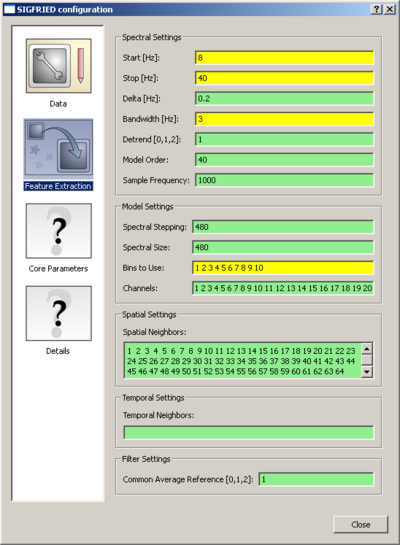Click the Spatial Neighbors scrollbar down arrow
Image resolution: width=400 pixels, height=545 pixels.
tap(367, 372)
